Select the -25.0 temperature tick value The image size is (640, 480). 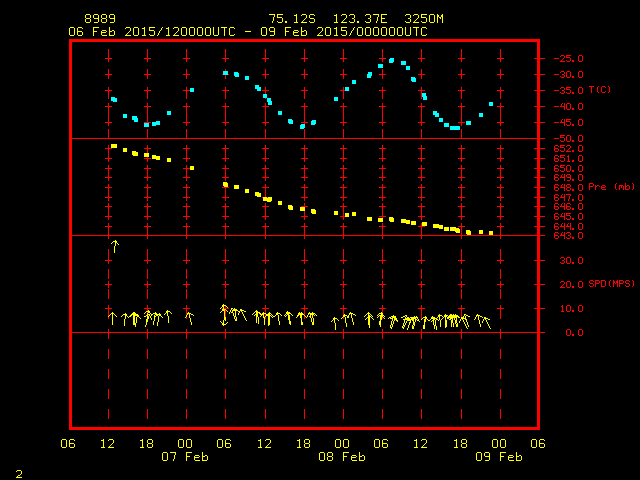[x=569, y=58]
